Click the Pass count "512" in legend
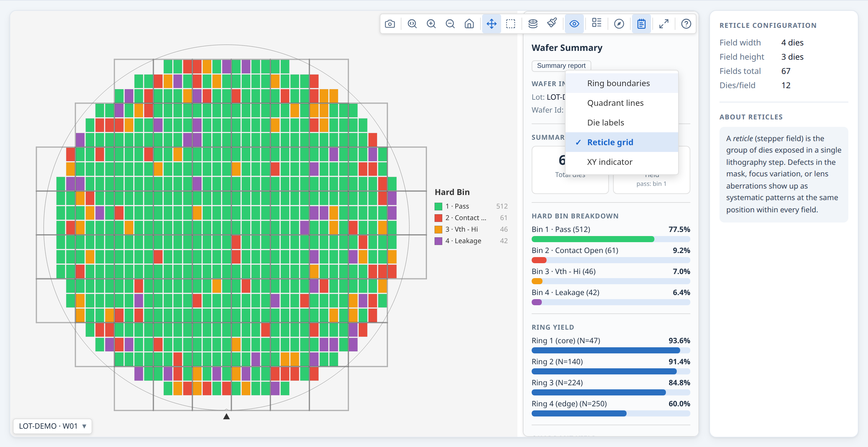Viewport: 868px width, 447px height. (x=502, y=206)
